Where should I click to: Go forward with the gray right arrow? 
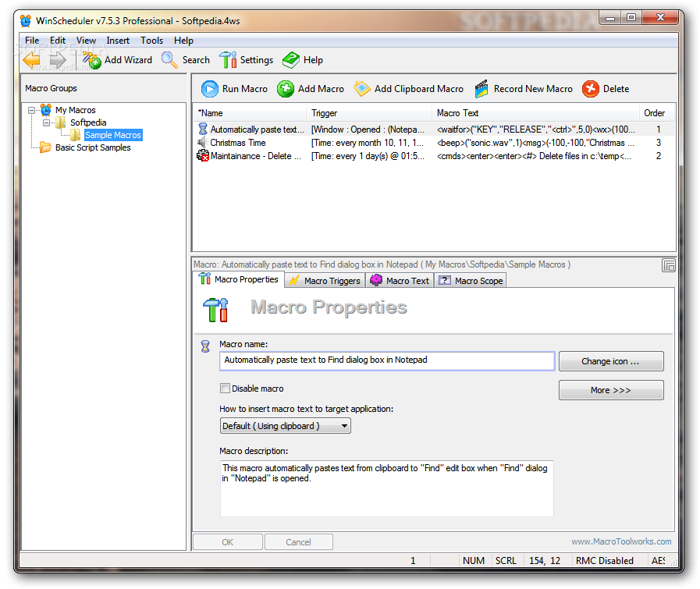point(57,60)
